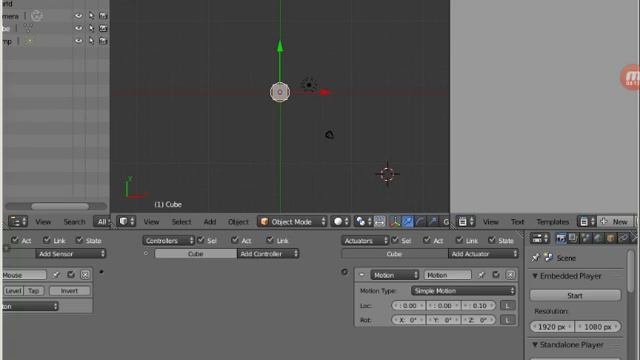Open the 3D View Object menu
The width and height of the screenshot is (640, 360).
238,222
